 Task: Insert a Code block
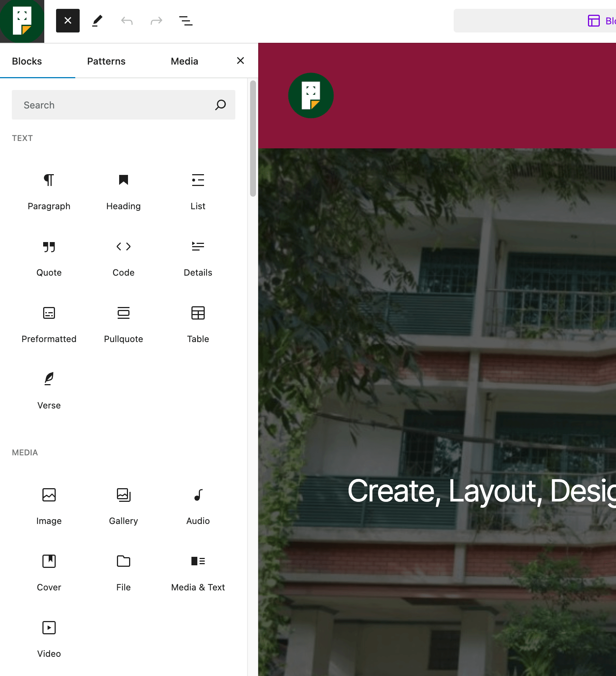(124, 258)
